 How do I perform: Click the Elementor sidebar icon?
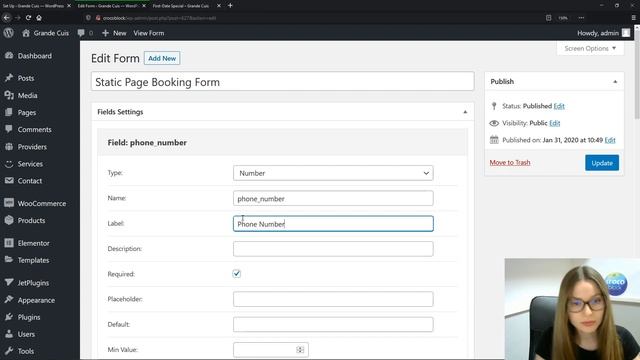point(9,243)
